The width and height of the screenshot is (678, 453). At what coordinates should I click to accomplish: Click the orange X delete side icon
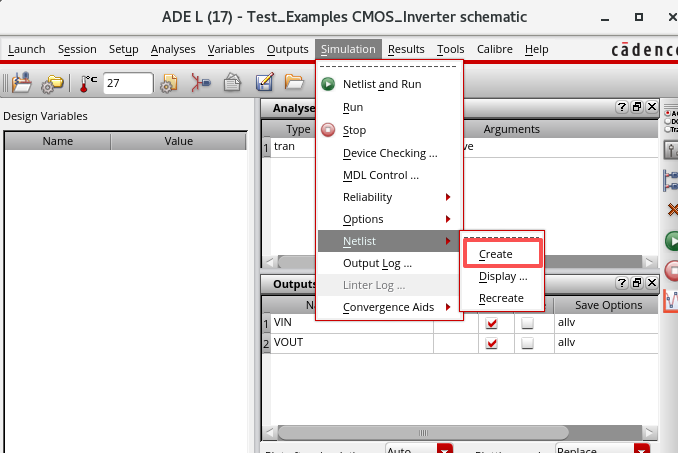(672, 210)
